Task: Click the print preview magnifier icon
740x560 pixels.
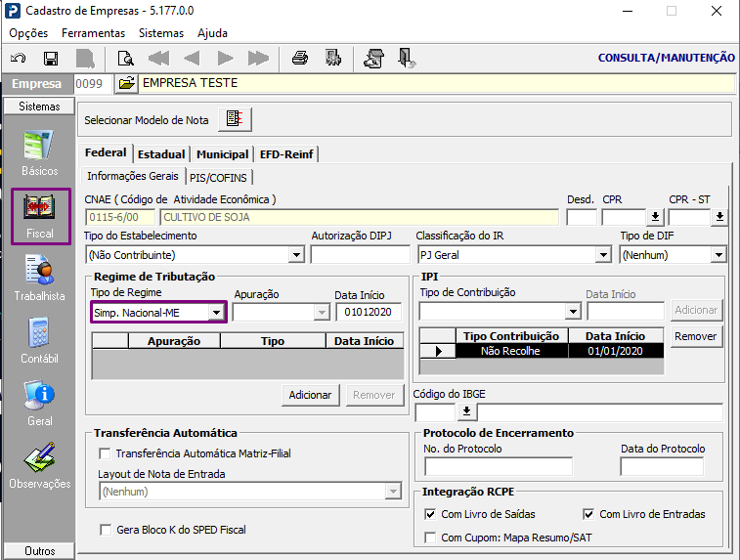Action: (125, 59)
